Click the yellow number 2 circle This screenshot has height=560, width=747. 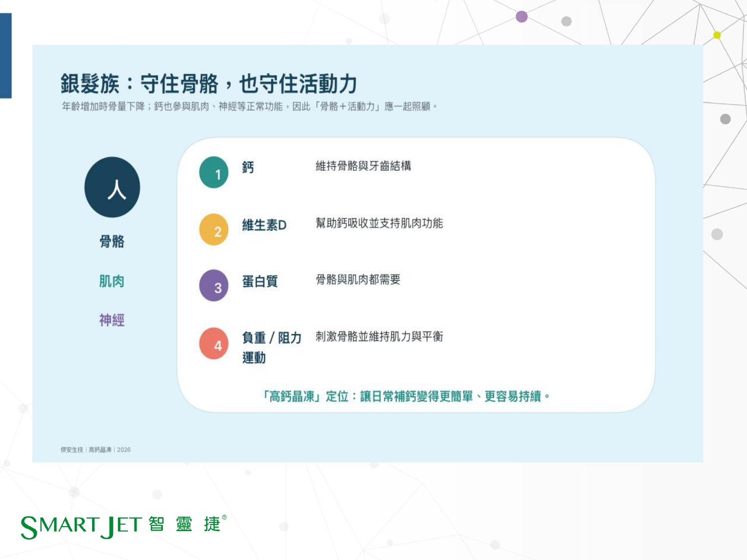214,229
